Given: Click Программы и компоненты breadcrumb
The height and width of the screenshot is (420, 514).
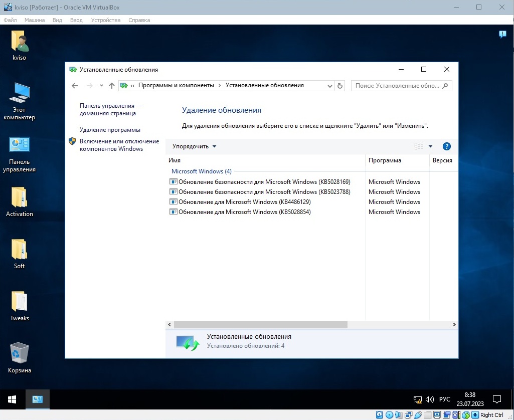Looking at the screenshot, I should 176,86.
